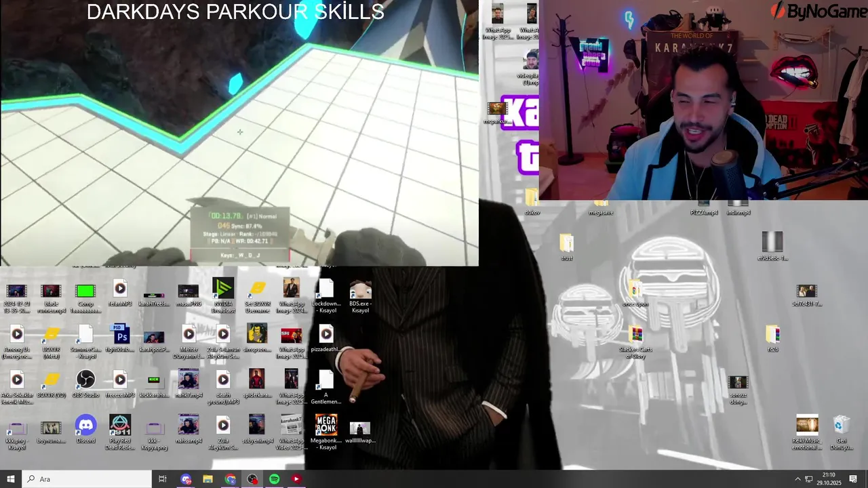This screenshot has height=488, width=868.
Task: Show hidden system tray icons
Action: coord(797,479)
